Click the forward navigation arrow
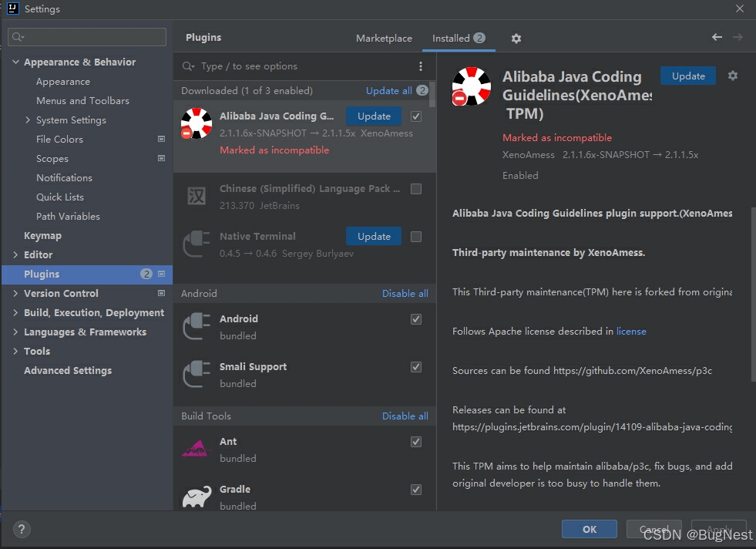756x549 pixels. click(x=738, y=37)
